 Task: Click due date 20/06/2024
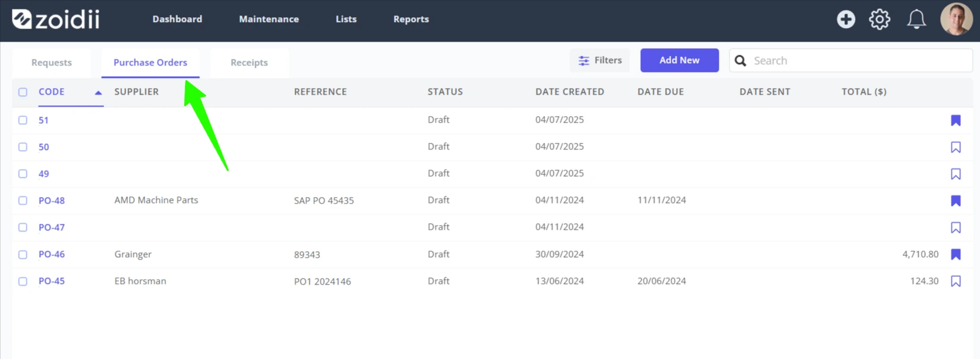coord(662,281)
